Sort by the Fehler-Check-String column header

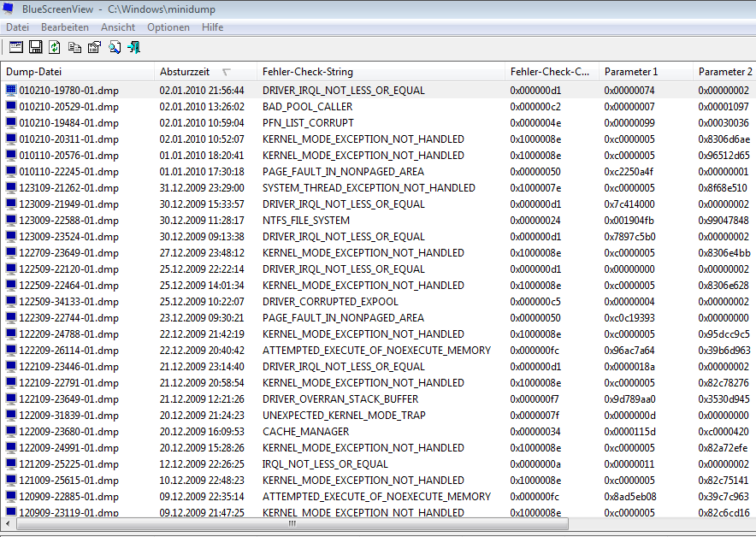(381, 72)
